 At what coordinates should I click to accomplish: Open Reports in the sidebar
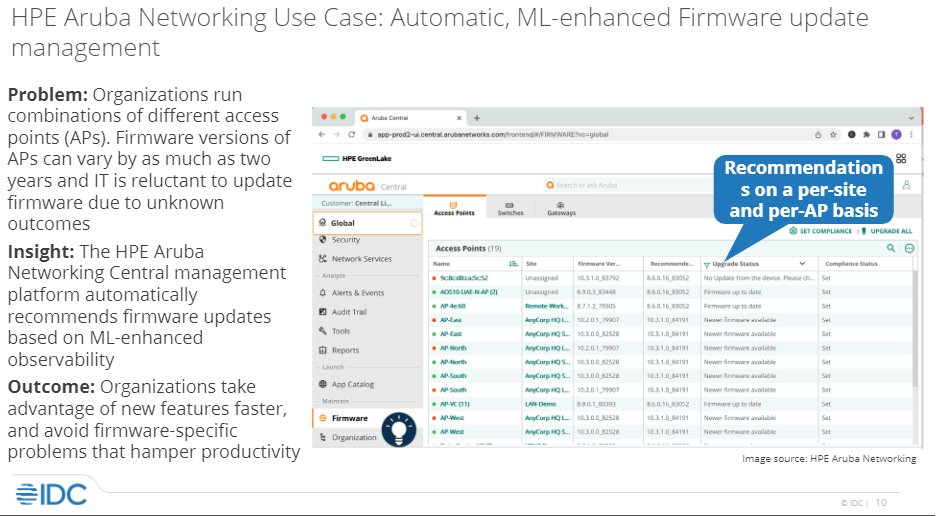[345, 350]
